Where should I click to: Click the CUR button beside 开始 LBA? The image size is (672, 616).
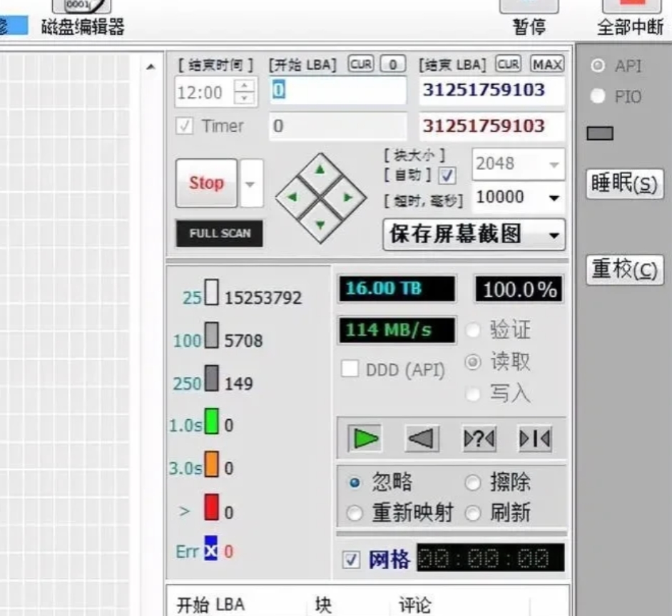[x=361, y=64]
